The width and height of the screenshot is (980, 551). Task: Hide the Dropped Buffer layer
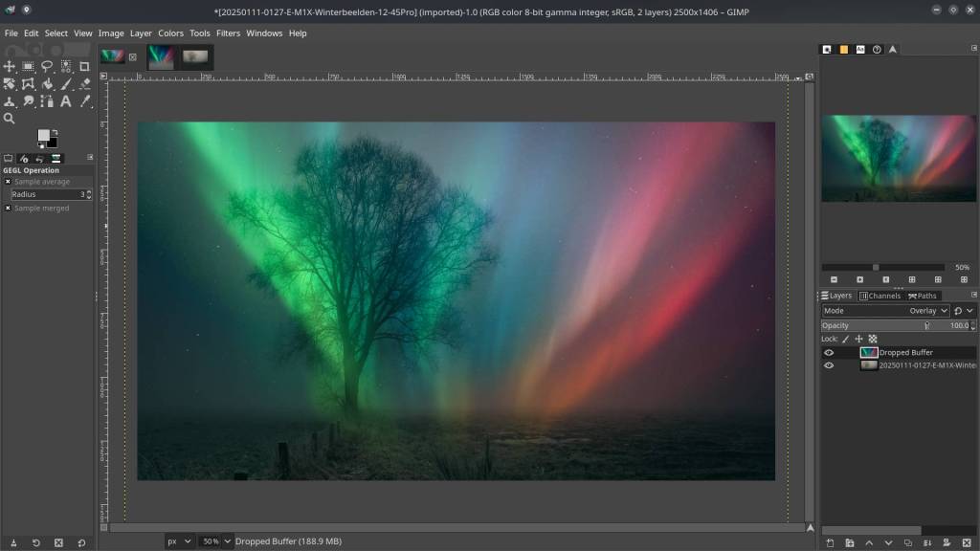pyautogui.click(x=829, y=352)
